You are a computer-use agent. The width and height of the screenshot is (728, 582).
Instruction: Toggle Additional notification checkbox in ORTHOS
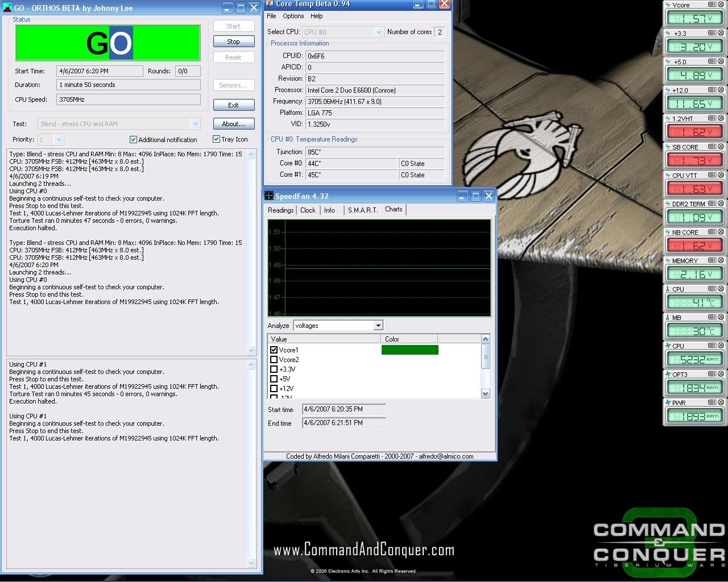point(134,139)
